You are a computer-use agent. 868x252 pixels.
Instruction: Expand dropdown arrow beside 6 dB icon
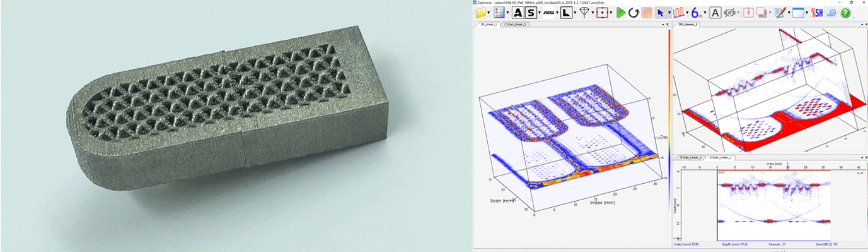[x=705, y=13]
